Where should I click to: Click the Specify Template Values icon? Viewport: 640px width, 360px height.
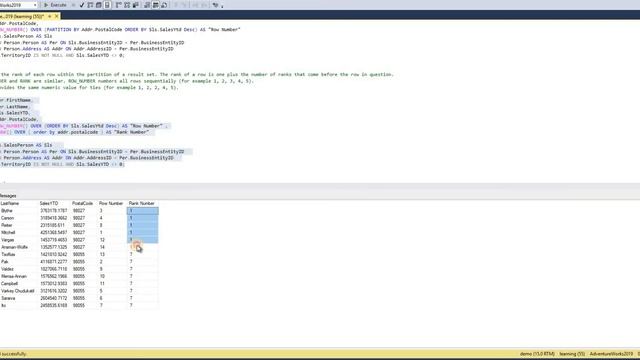(x=215, y=5)
